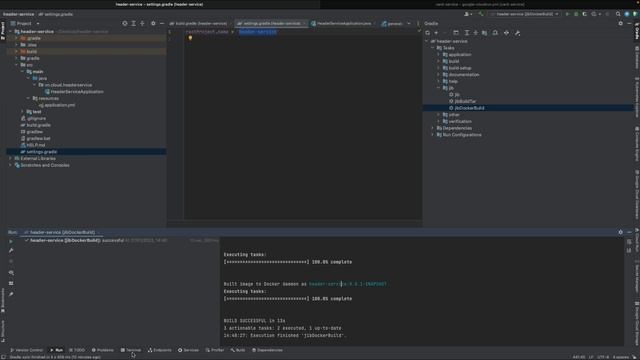Click the Structure side stripe button
Screen dimensions: 640x360
click(x=3, y=331)
